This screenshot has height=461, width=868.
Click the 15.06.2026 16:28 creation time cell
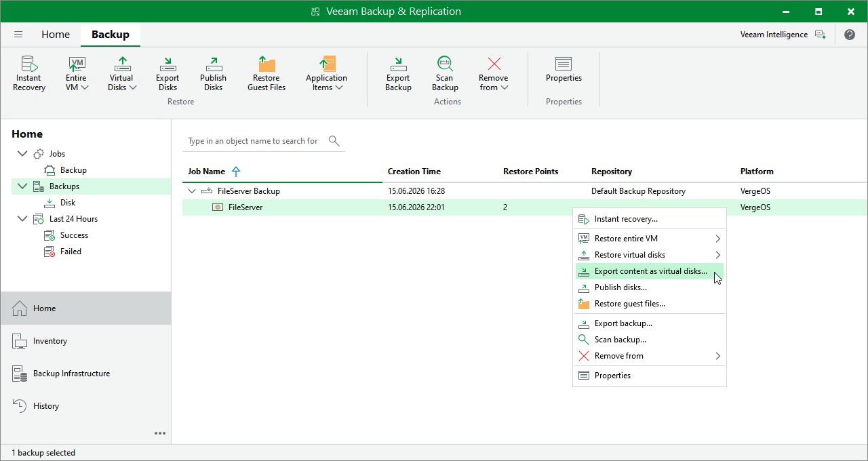tap(416, 191)
